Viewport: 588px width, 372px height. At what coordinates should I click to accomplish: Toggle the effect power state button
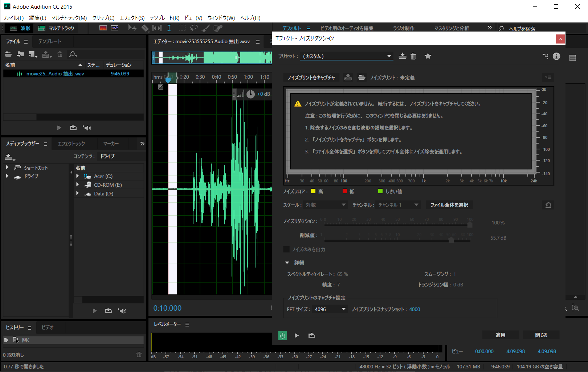(x=282, y=335)
